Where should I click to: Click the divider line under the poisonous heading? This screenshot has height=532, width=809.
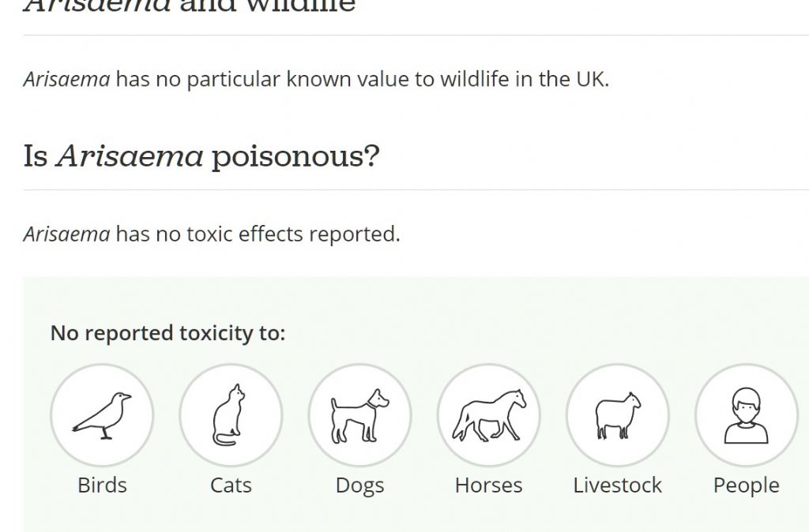pos(416,189)
